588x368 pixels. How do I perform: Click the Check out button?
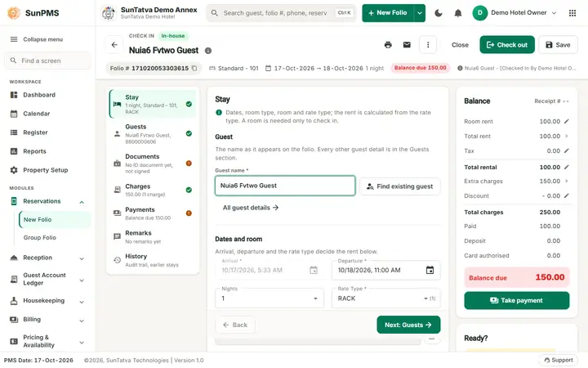507,45
